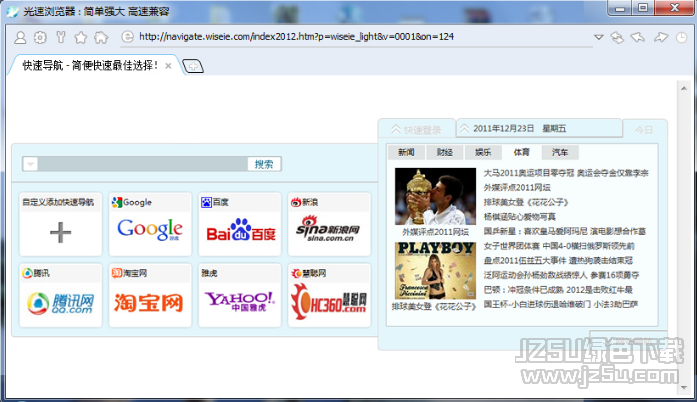Click the Google icon in tile header
The height and width of the screenshot is (402, 697).
[x=117, y=202]
